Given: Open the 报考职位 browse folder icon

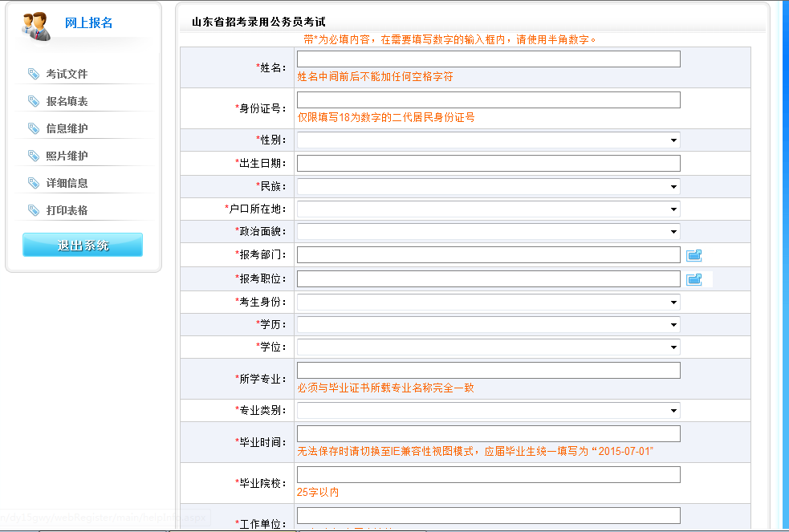Looking at the screenshot, I should click(x=693, y=278).
